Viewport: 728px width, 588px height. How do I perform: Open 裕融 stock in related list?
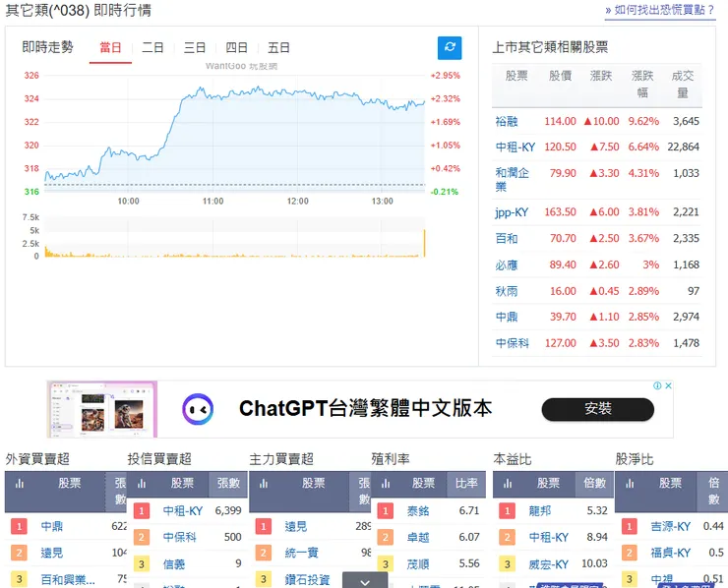(x=507, y=122)
